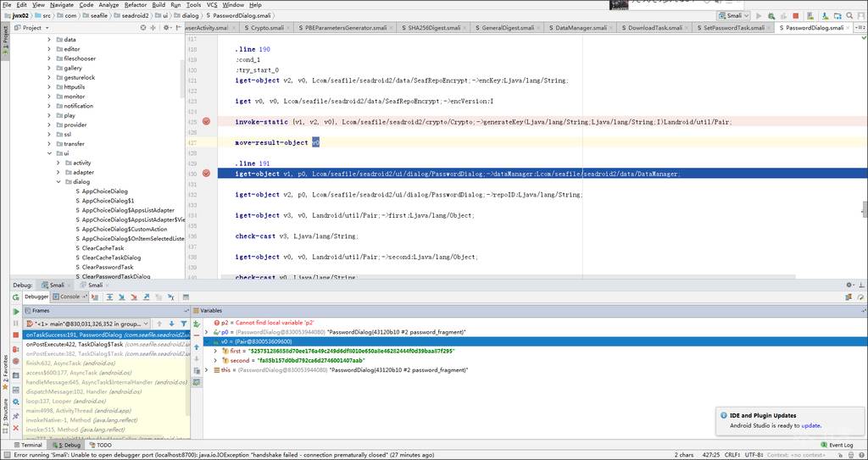Click the Step Over icon
Viewport: 868px width, 460px height.
[x=109, y=297]
